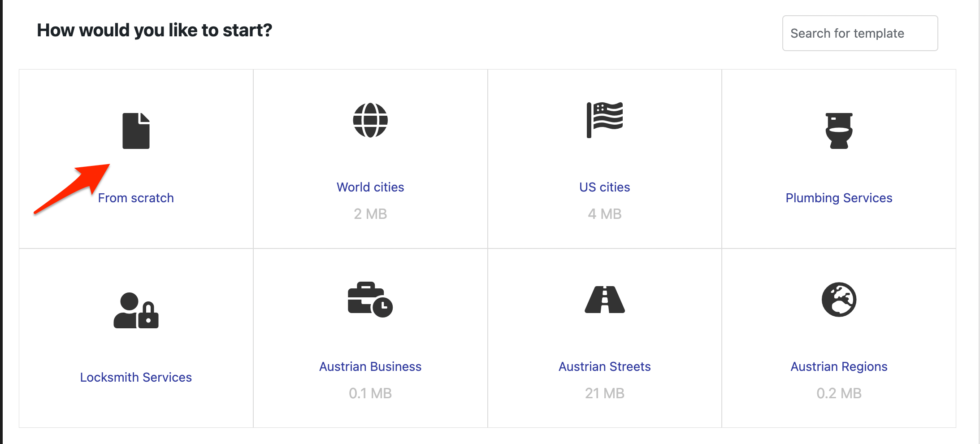
Task: Select the Austrian Regions template link
Action: [x=839, y=366]
